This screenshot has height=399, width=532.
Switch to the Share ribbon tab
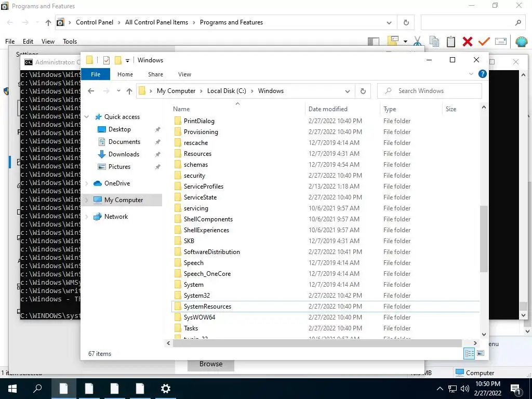pos(155,74)
